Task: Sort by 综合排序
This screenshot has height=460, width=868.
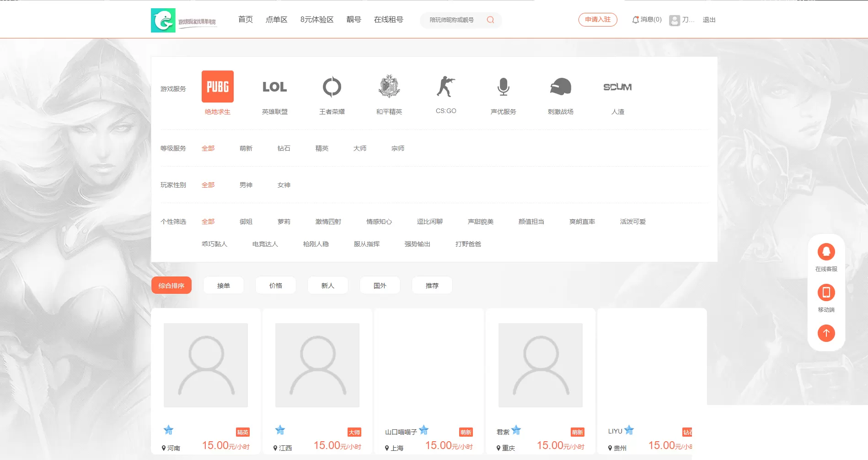Action: coord(171,285)
